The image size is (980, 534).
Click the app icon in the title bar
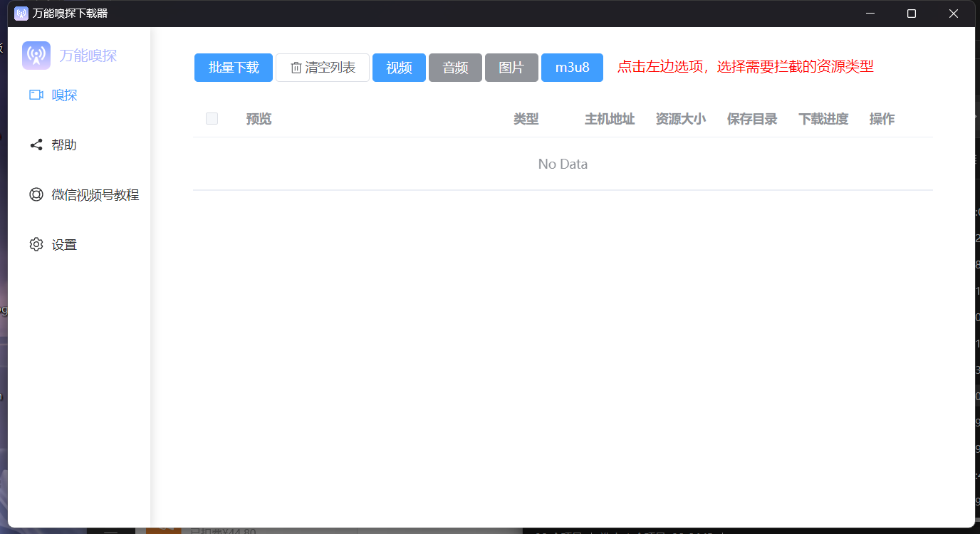(21, 14)
